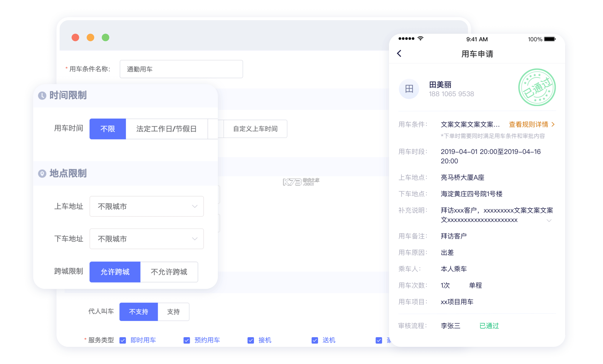Click the chevron next to 查看规则详情

(553, 125)
